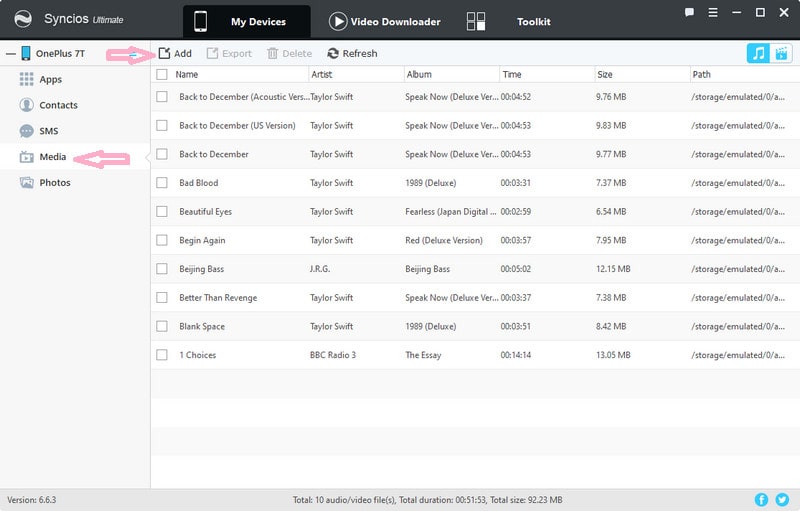Screen dimensions: 800x511
Task: Click the 'BBC Radio 3' artist cell
Action: tap(333, 355)
